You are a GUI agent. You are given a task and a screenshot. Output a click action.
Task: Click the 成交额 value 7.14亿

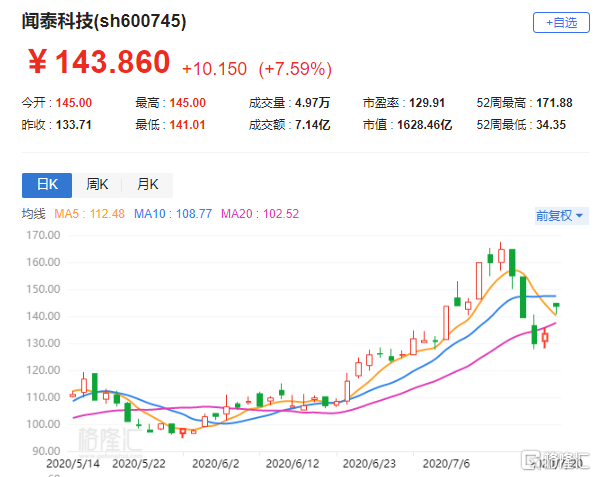[x=312, y=125]
